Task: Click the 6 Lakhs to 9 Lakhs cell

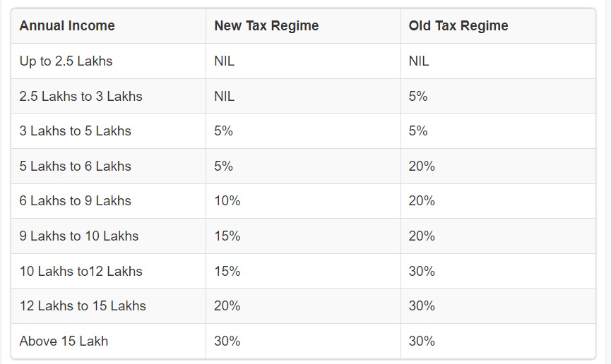Action: coord(76,201)
